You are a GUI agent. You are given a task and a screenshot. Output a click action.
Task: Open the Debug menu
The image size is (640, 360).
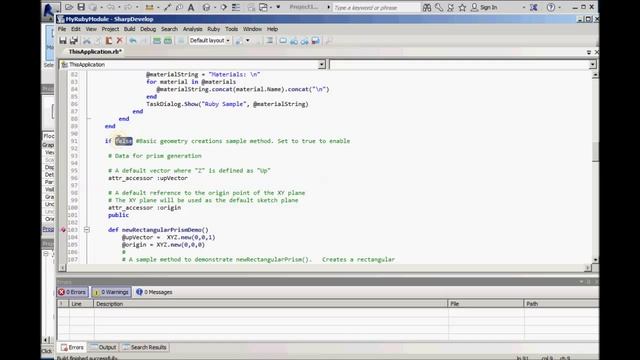coord(148,29)
